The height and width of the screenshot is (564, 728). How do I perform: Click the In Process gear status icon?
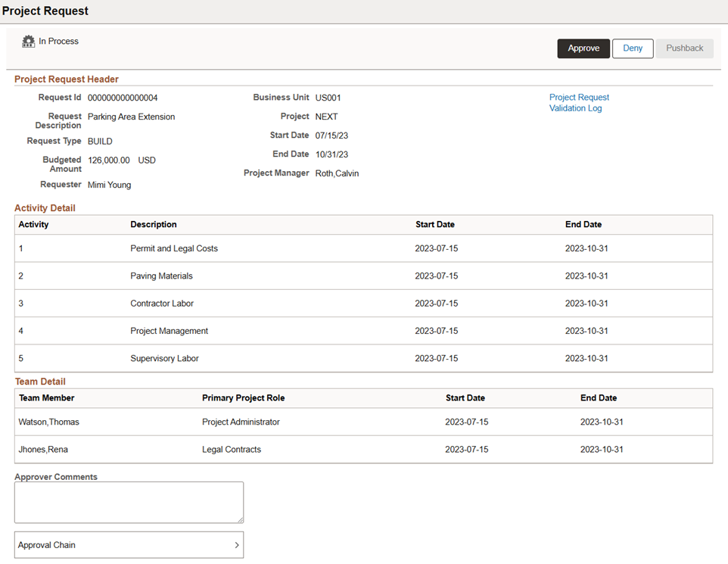pyautogui.click(x=29, y=42)
